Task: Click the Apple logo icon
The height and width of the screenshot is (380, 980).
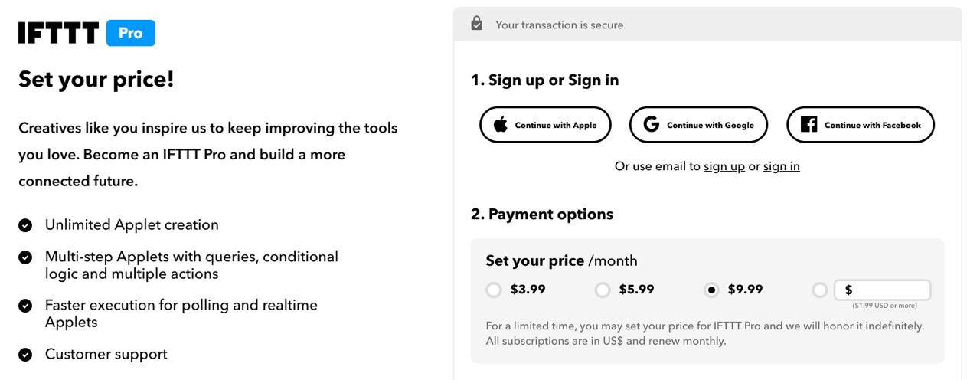Action: click(x=501, y=125)
